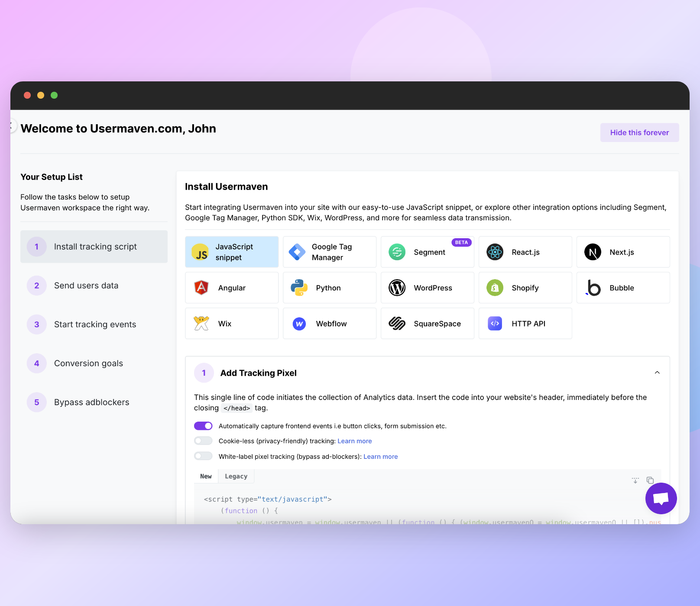Click the BETA badge on Segment
This screenshot has width=700, height=606.
[x=461, y=242]
